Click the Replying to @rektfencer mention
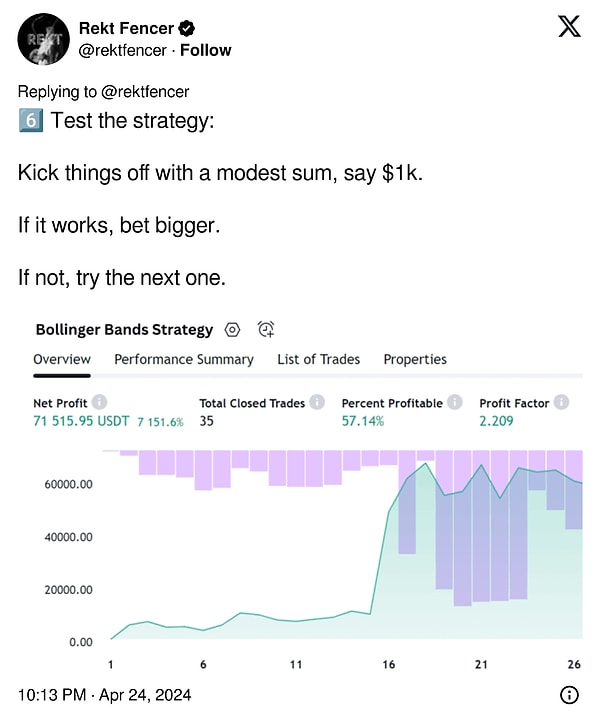The image size is (600, 725). coord(145,92)
